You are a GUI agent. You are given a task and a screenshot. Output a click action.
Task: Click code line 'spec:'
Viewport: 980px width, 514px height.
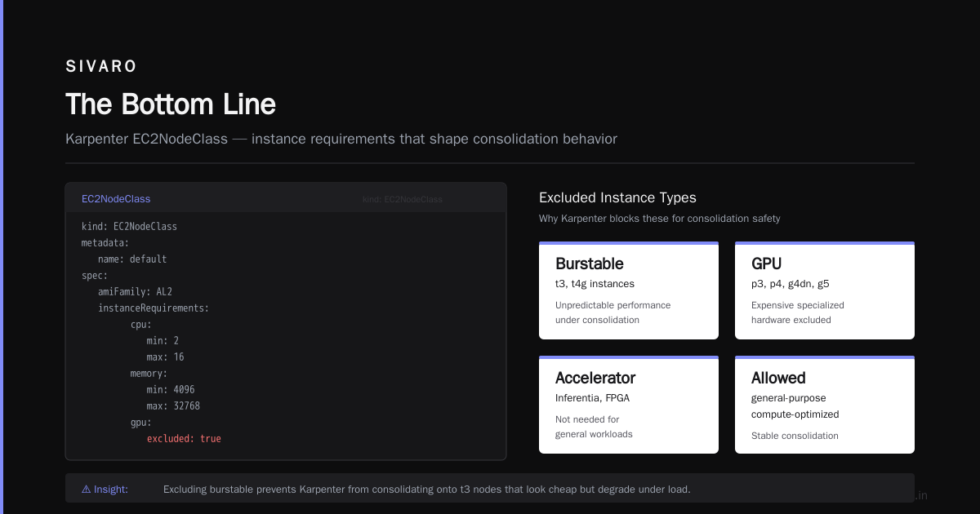pos(95,275)
